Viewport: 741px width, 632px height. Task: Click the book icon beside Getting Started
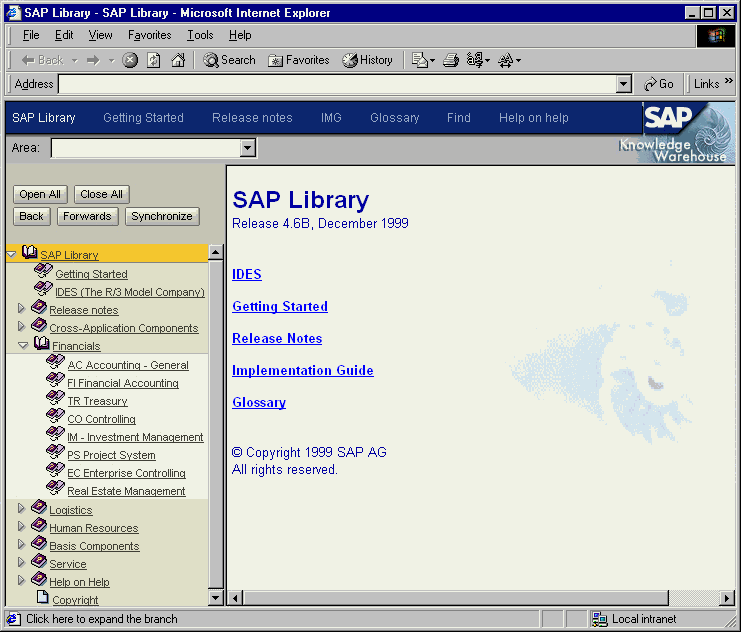(x=43, y=271)
